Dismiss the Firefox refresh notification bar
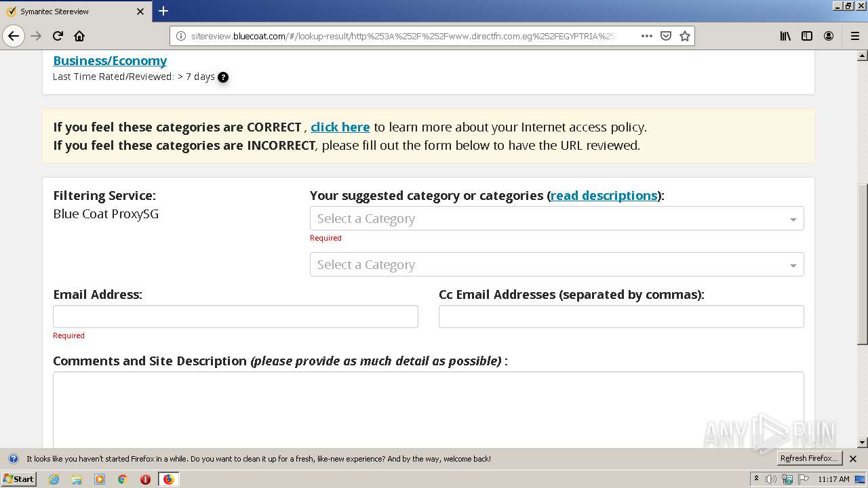868x488 pixels. click(x=853, y=459)
